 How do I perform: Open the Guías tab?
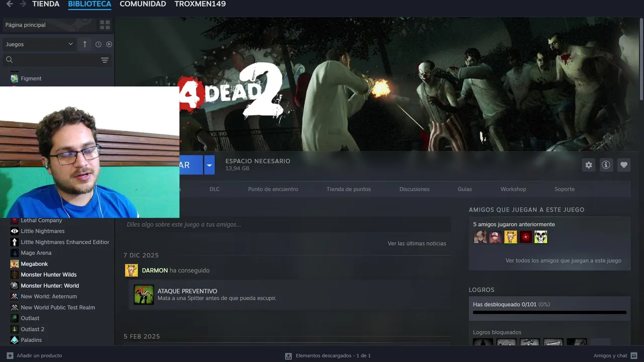click(x=465, y=189)
